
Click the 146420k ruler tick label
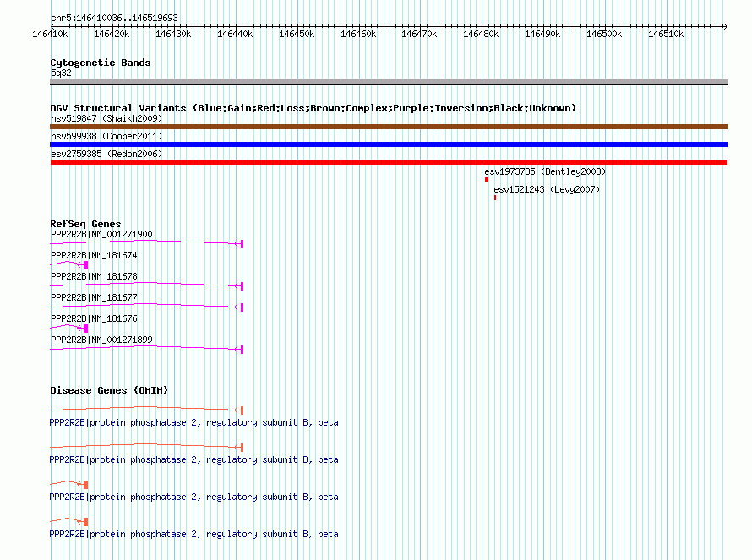coord(112,34)
